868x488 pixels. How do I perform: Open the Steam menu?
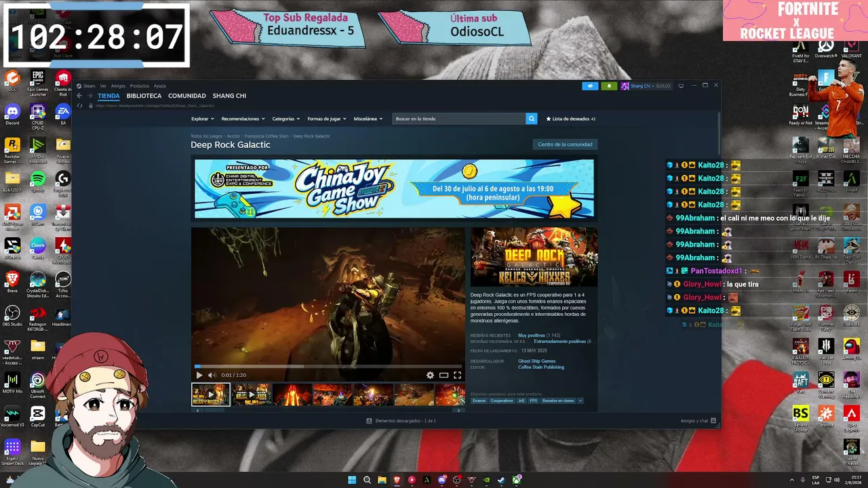(88, 86)
